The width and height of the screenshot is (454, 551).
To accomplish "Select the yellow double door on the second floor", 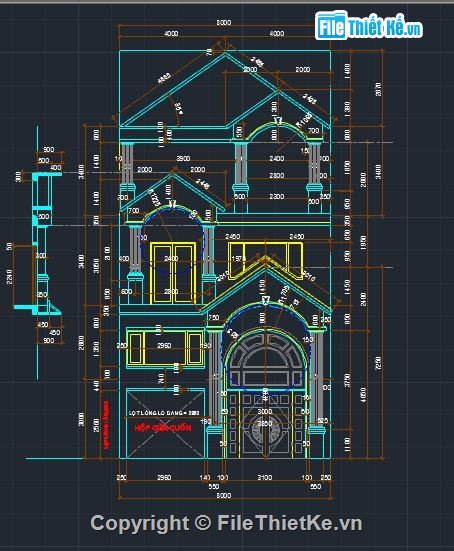I will click(173, 273).
